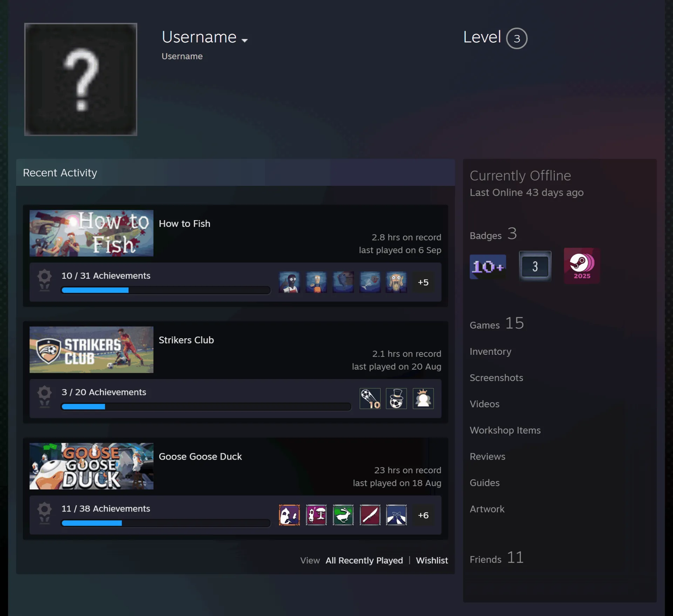Open All Recently Played
Screen dimensions: 673x616
click(x=364, y=560)
